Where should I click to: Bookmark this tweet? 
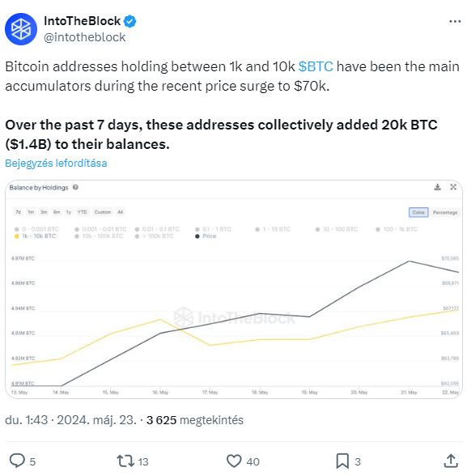(x=342, y=461)
